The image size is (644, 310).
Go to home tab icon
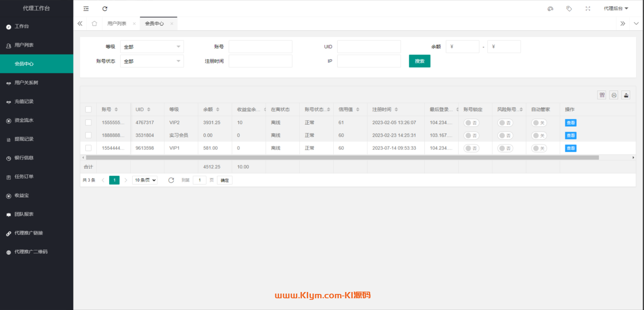tap(94, 23)
